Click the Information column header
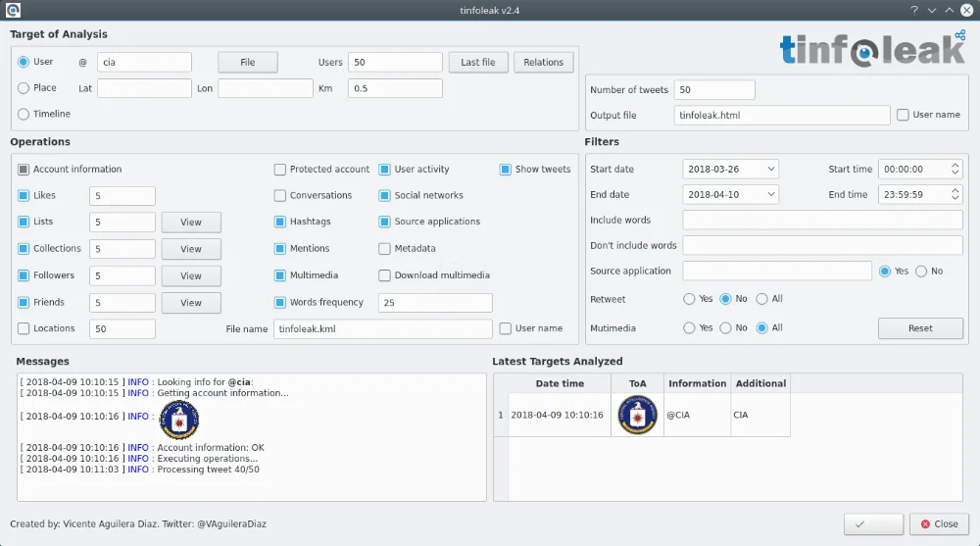Screen dimensions: 980x546 coord(697,383)
